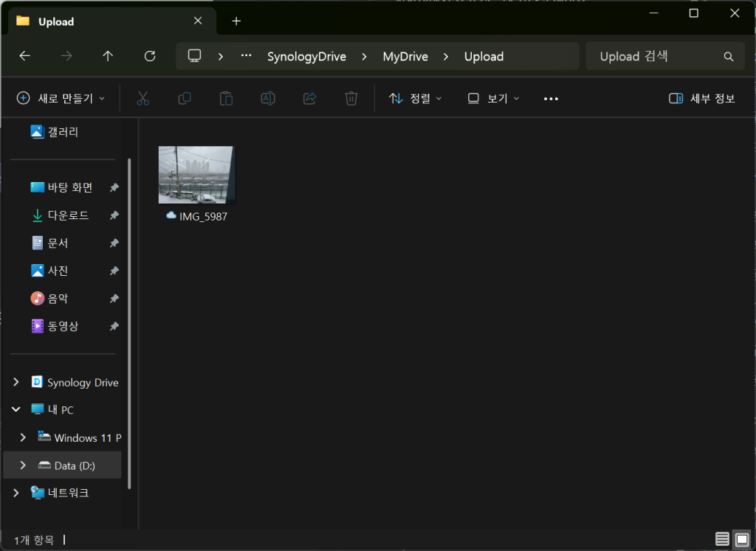Click Upload in the breadcrumb path
Viewport: 756px width, 551px height.
tap(484, 56)
